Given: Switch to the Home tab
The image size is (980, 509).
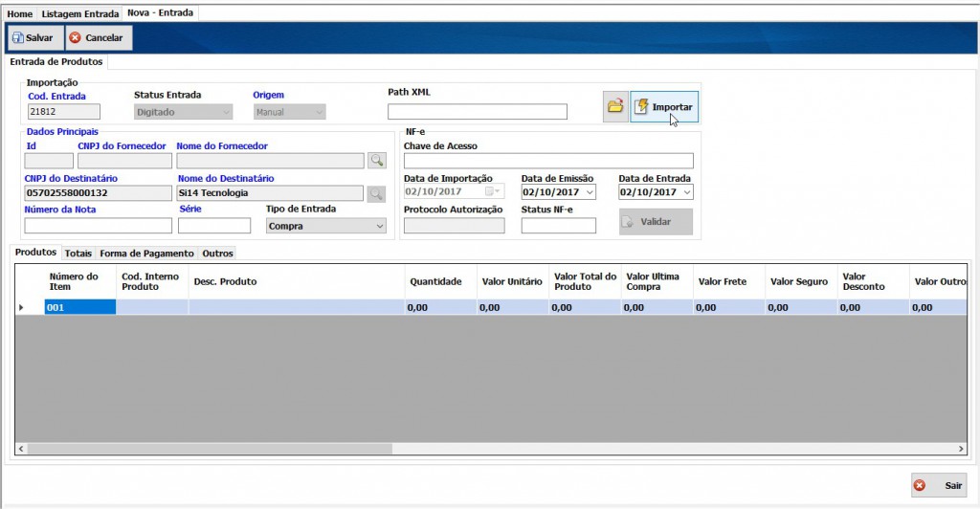Looking at the screenshot, I should coord(20,14).
